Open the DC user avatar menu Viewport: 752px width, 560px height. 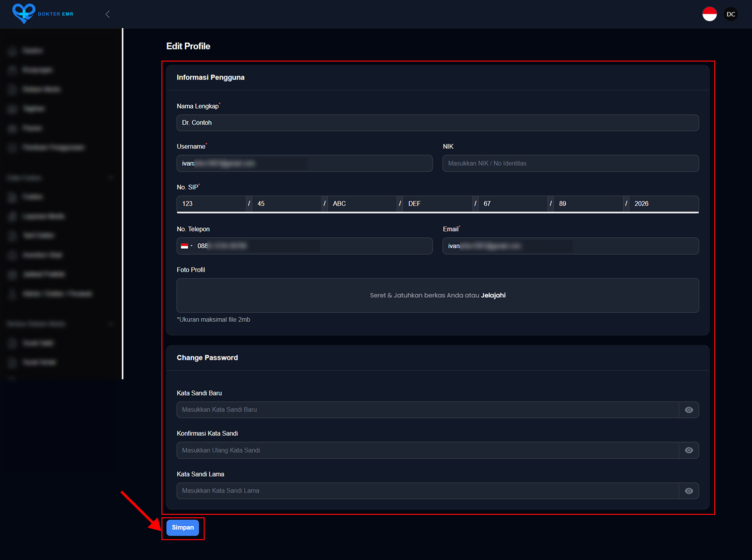(731, 14)
